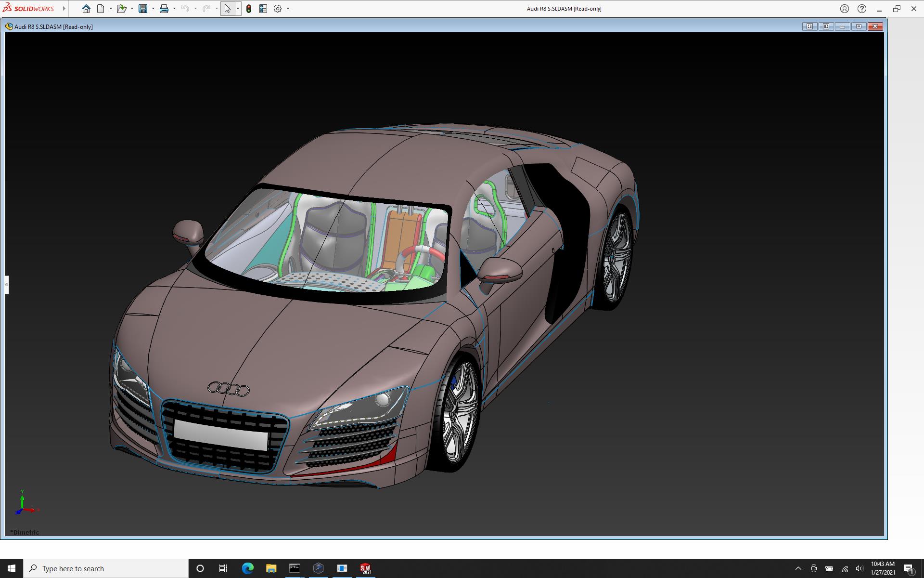Click the Rebuild traffic light icon
Viewport: 924px width, 578px height.
tap(249, 9)
